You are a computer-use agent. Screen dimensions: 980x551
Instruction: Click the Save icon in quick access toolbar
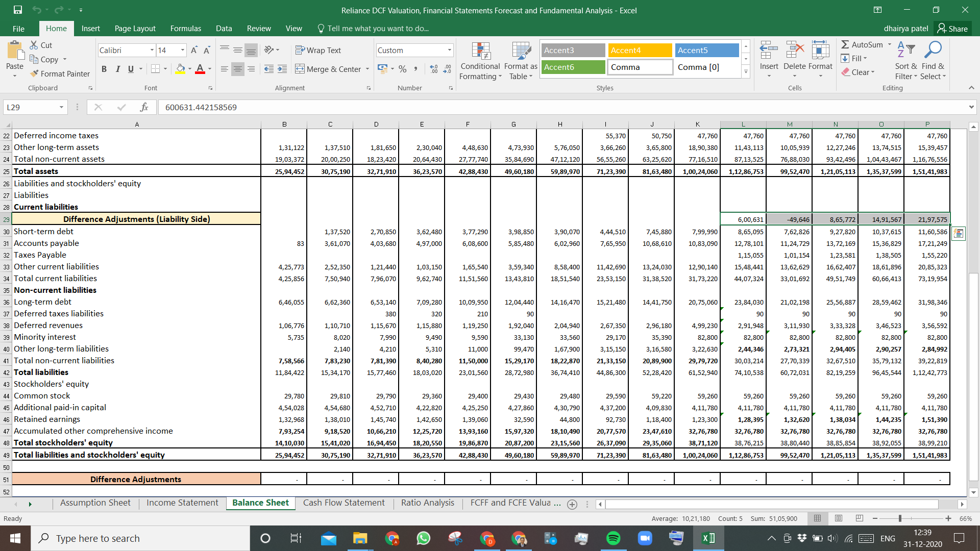pyautogui.click(x=18, y=10)
